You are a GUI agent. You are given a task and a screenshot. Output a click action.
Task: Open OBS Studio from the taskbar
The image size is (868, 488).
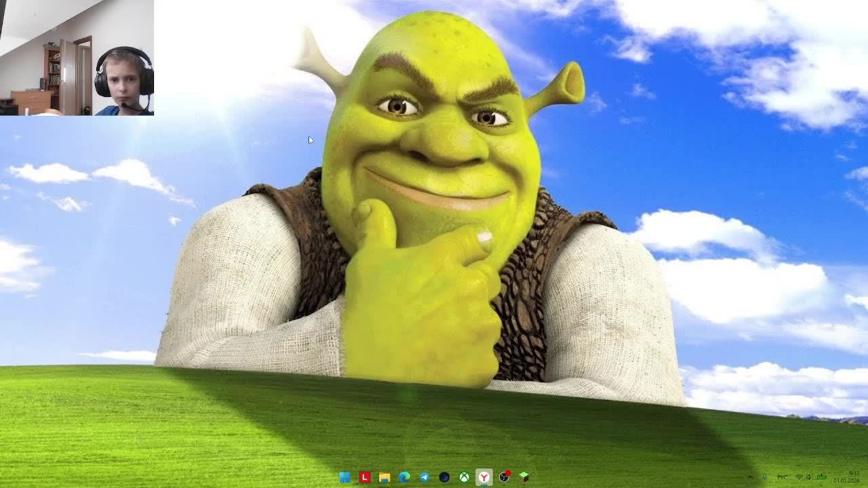pyautogui.click(x=504, y=477)
